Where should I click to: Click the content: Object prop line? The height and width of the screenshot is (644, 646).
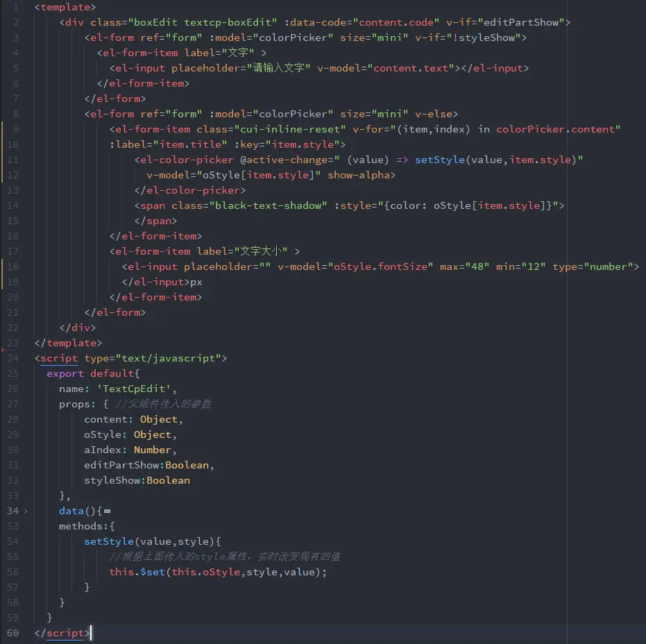click(133, 419)
